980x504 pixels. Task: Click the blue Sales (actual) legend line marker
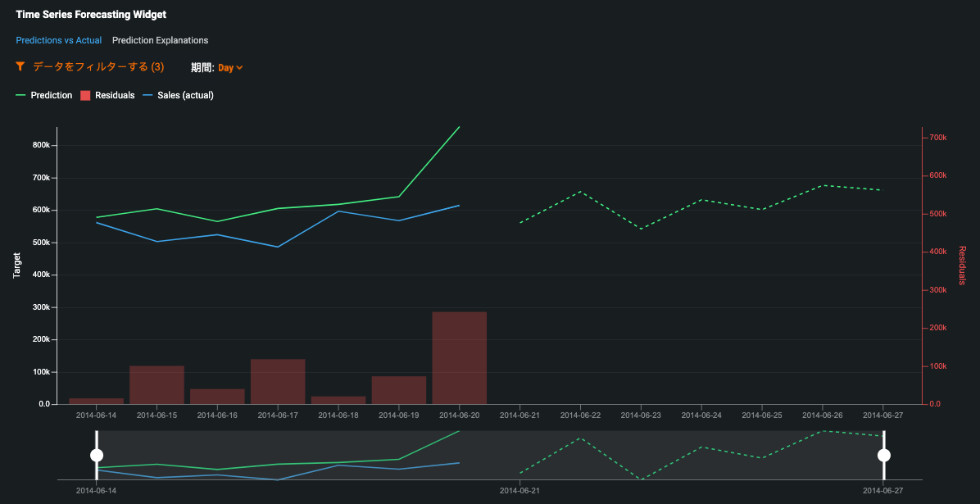click(148, 95)
